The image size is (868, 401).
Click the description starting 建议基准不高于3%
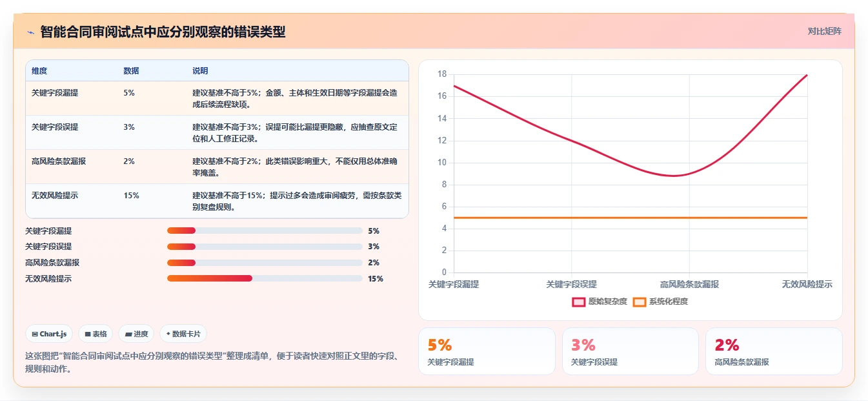pyautogui.click(x=296, y=132)
